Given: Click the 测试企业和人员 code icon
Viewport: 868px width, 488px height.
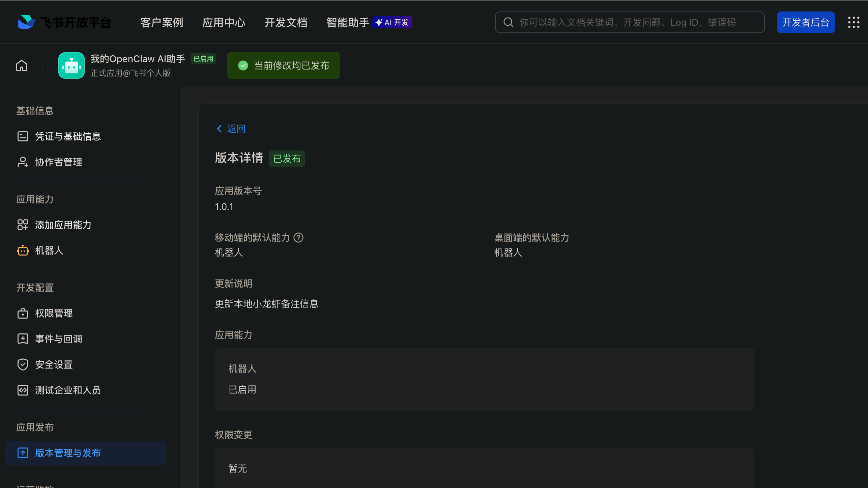Looking at the screenshot, I should 23,390.
